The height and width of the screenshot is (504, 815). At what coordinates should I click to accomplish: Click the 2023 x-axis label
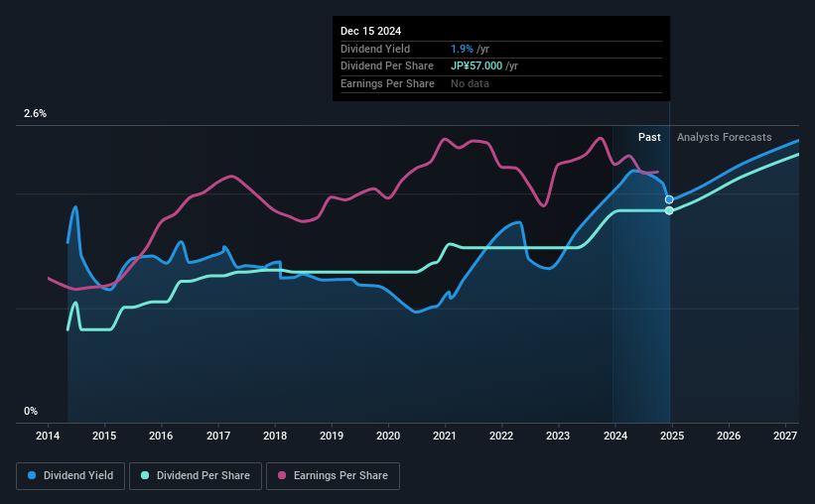(x=558, y=436)
